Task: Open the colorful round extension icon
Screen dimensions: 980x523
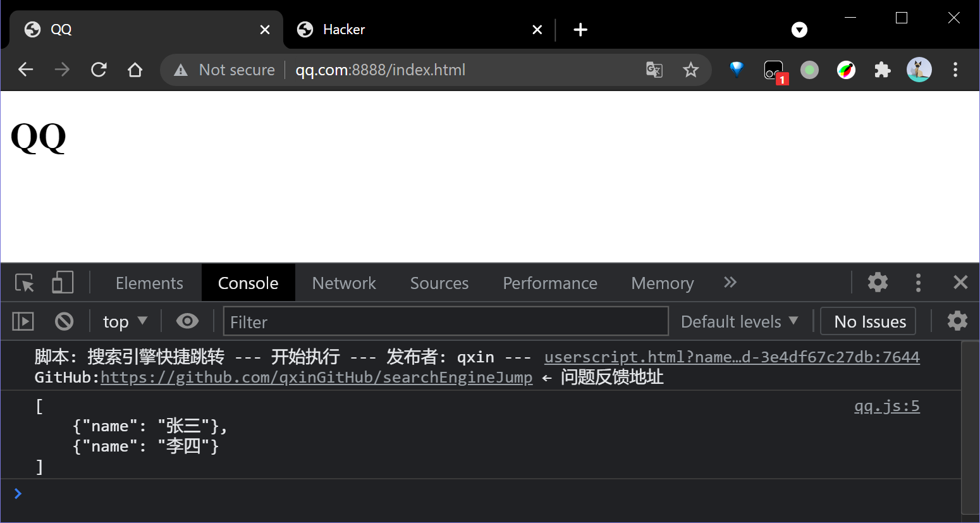Action: (846, 70)
